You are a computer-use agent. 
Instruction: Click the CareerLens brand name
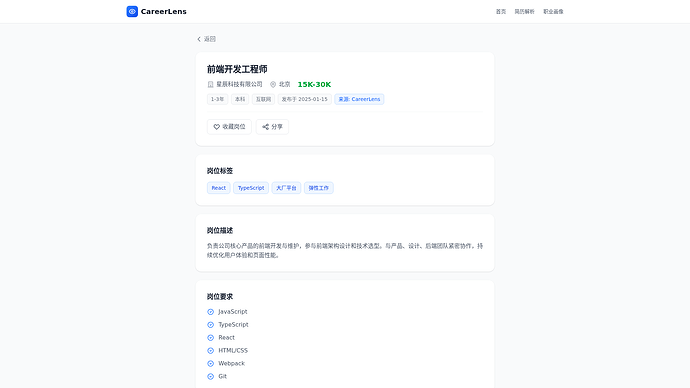pyautogui.click(x=164, y=11)
